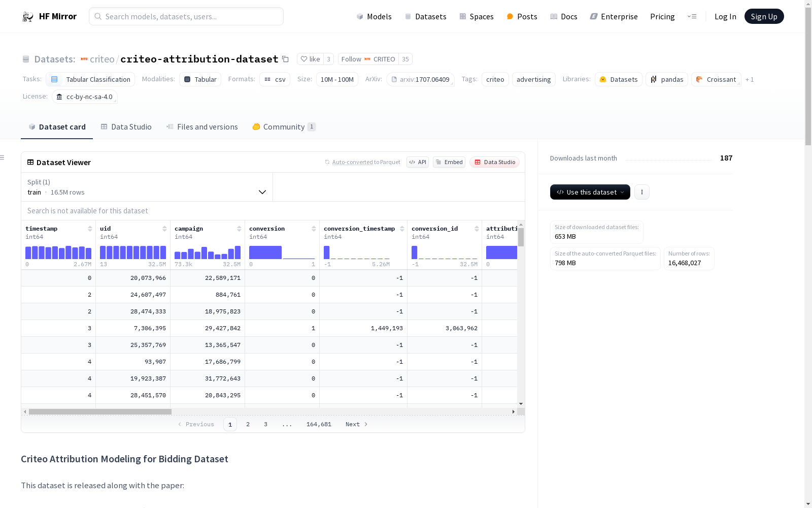Viewport: 812px width, 508px height.
Task: Open Posts in the top navigation
Action: [x=522, y=17]
